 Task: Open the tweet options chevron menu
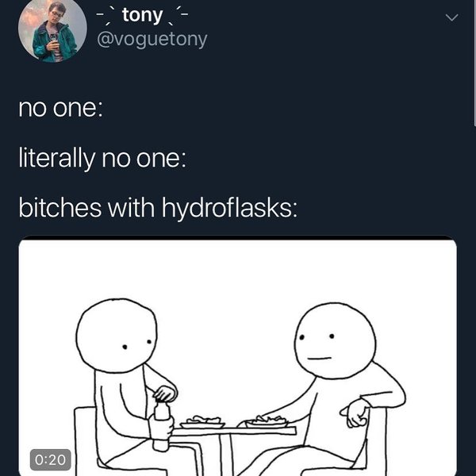tap(451, 17)
